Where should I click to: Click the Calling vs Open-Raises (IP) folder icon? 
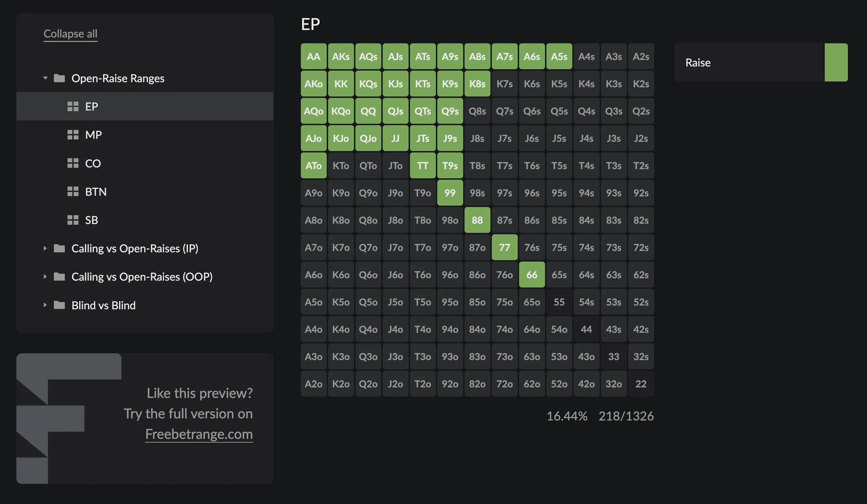(x=59, y=248)
